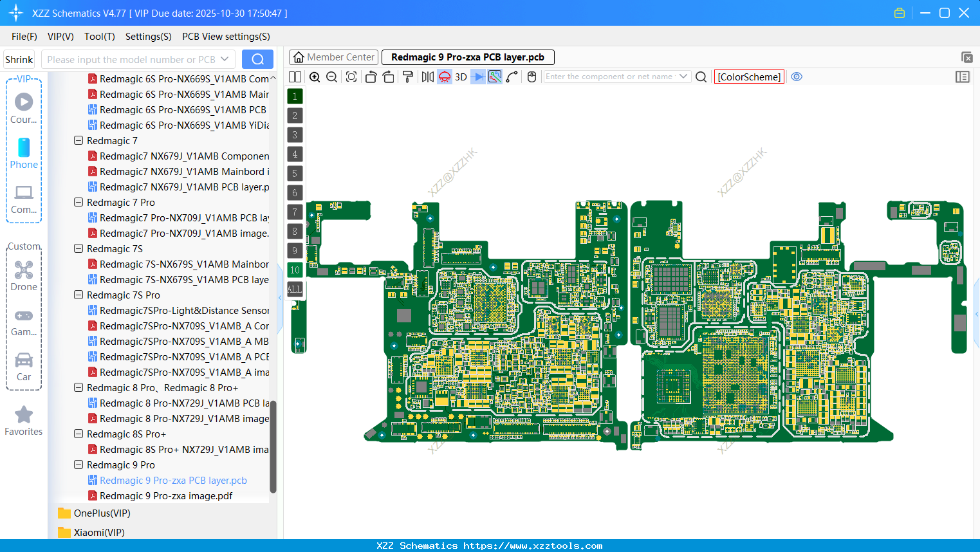Show all layers with ALL button
980x552 pixels.
(x=294, y=289)
